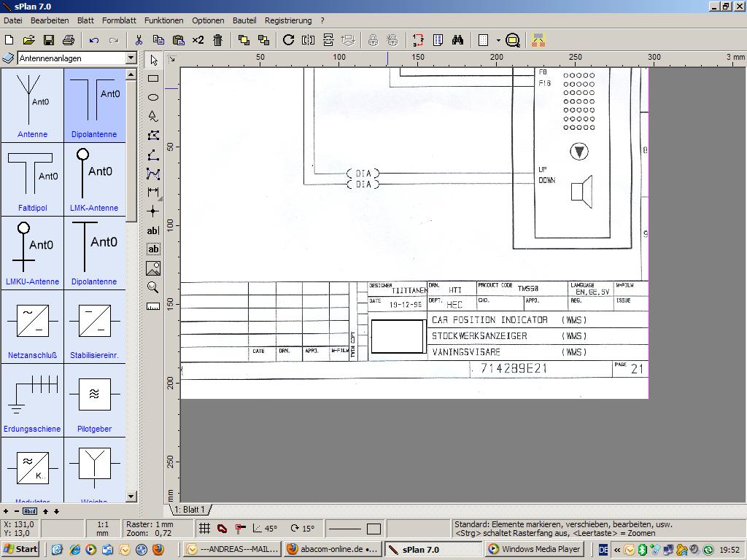Select the pointer arrow tool

click(153, 60)
